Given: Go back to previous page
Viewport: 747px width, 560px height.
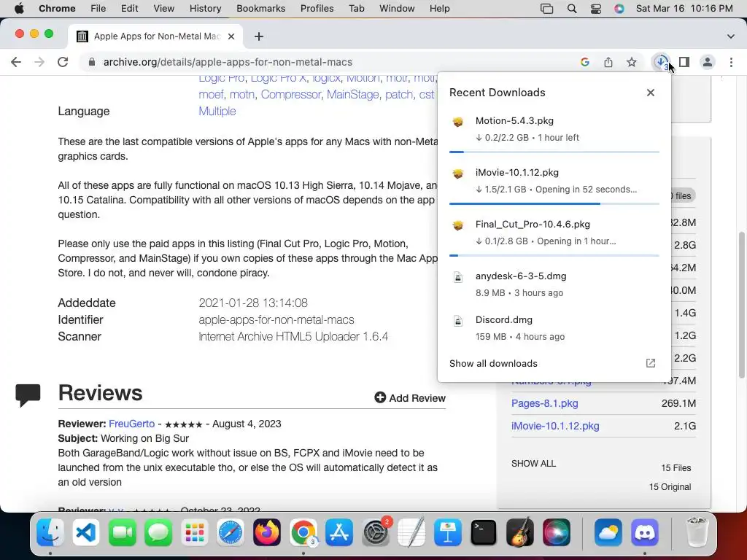Looking at the screenshot, I should point(16,62).
